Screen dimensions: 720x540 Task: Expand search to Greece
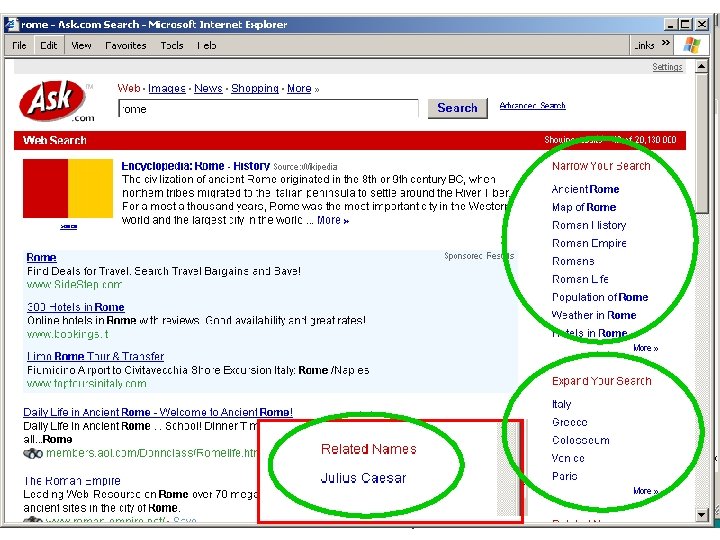[569, 422]
